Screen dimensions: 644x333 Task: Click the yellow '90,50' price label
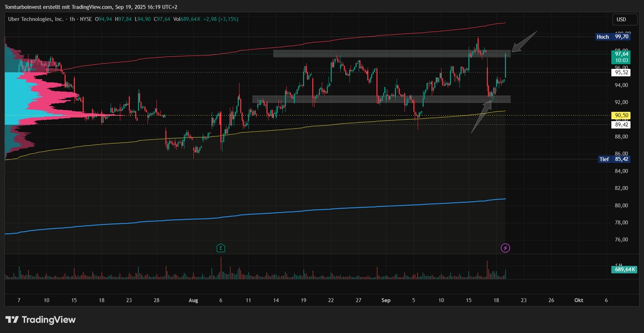(x=621, y=115)
